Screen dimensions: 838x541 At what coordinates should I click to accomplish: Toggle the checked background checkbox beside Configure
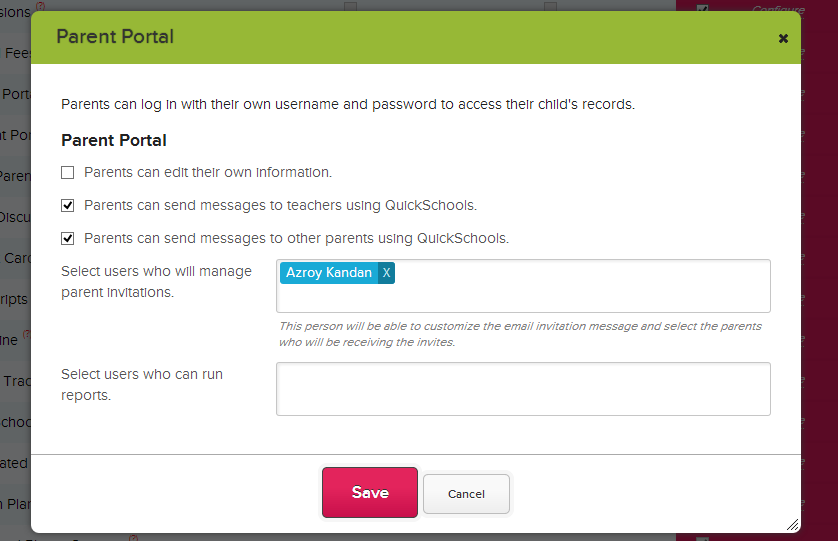(x=702, y=8)
